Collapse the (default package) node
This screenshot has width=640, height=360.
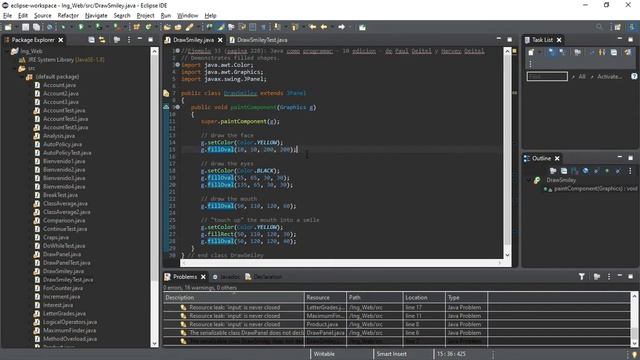[x=22, y=77]
